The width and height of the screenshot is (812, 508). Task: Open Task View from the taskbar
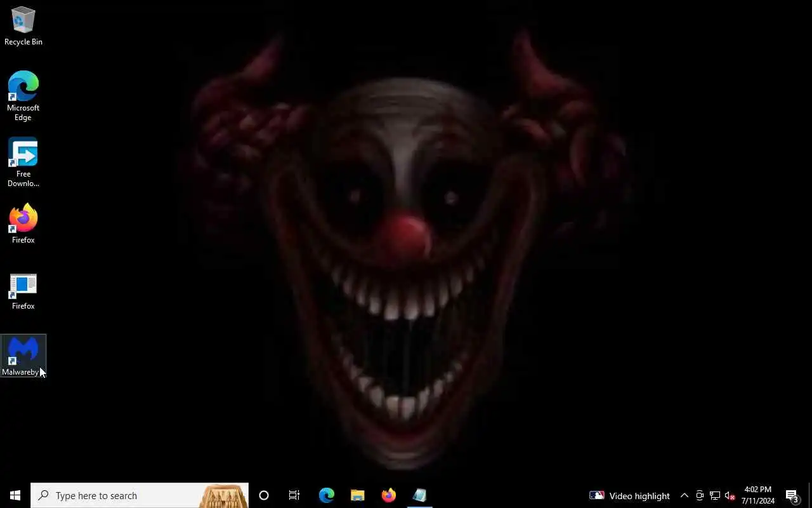294,495
